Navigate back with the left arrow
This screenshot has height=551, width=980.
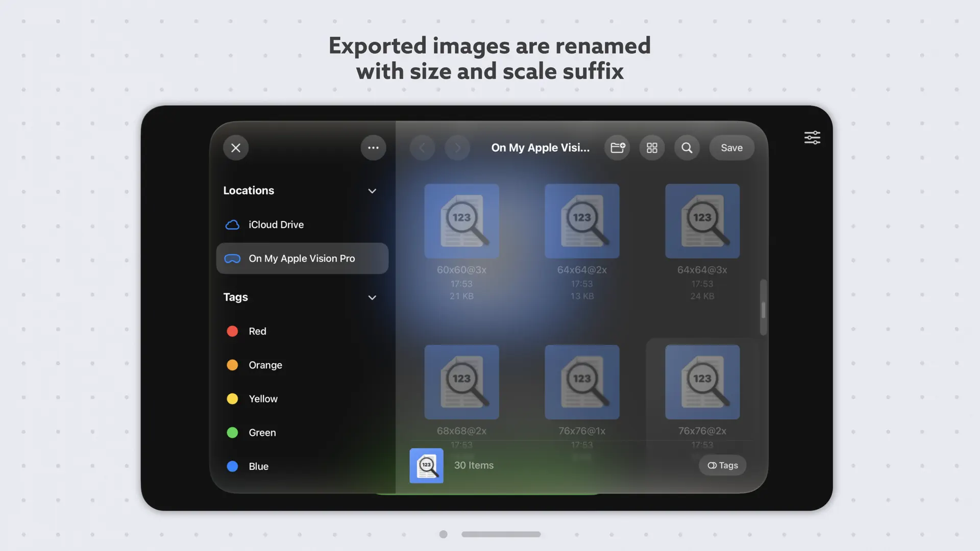(423, 147)
